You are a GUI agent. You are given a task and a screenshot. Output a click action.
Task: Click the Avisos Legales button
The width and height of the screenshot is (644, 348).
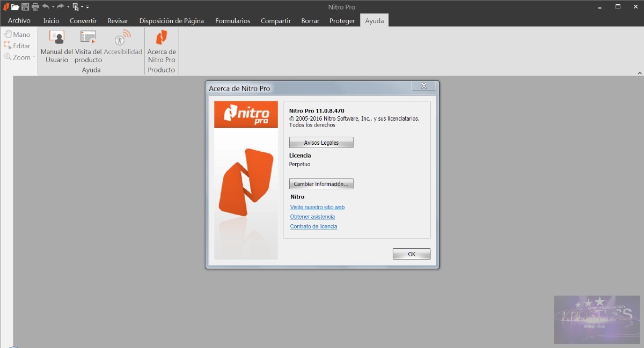tap(321, 143)
